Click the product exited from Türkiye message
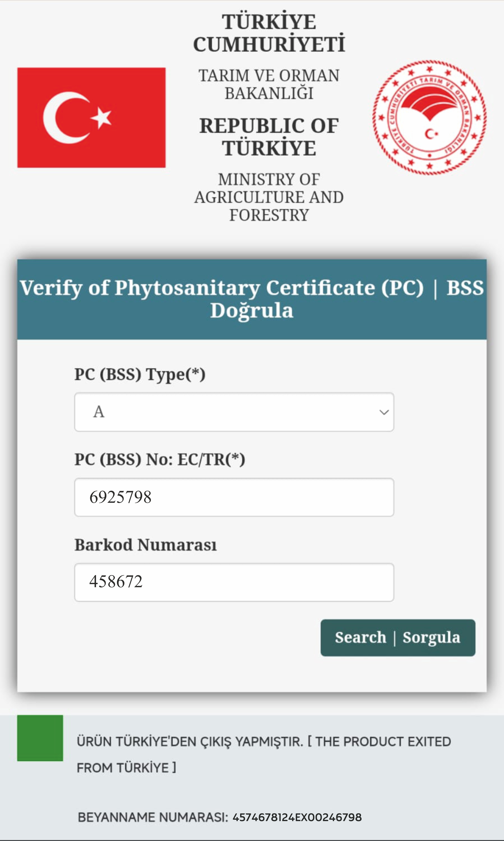504x841 pixels. (x=264, y=754)
